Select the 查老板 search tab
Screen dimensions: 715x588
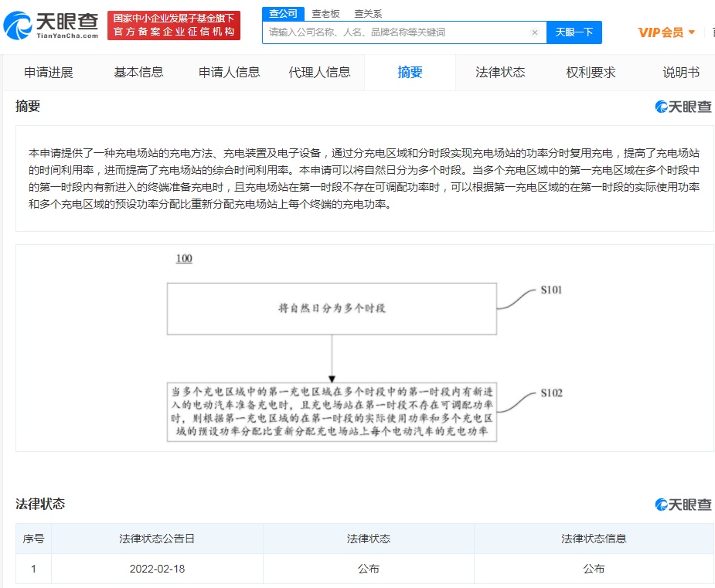(x=325, y=14)
